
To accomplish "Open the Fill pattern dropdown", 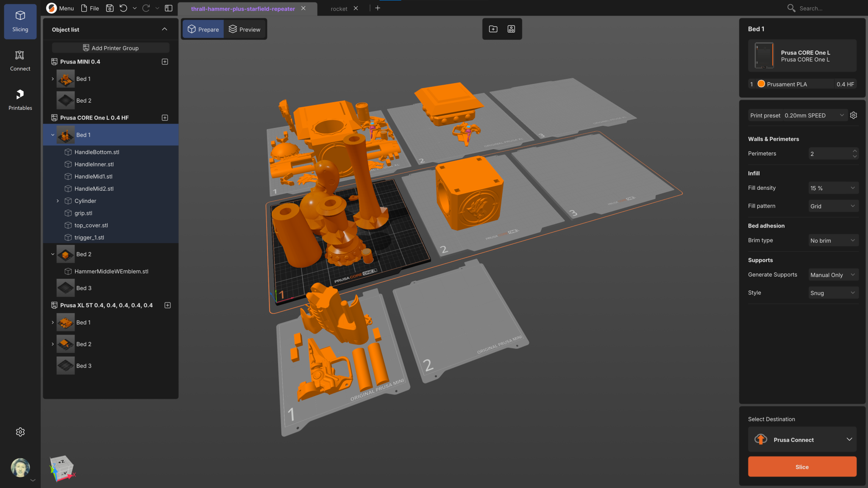I will [833, 206].
